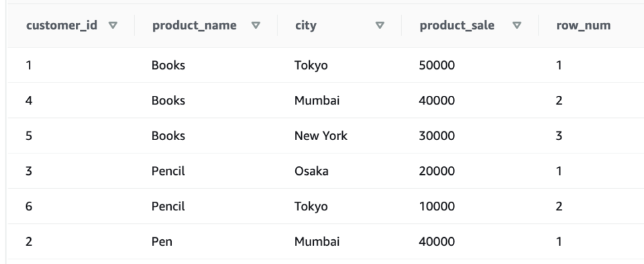The height and width of the screenshot is (264, 644).
Task: Select the Pen product cell
Action: tap(162, 241)
